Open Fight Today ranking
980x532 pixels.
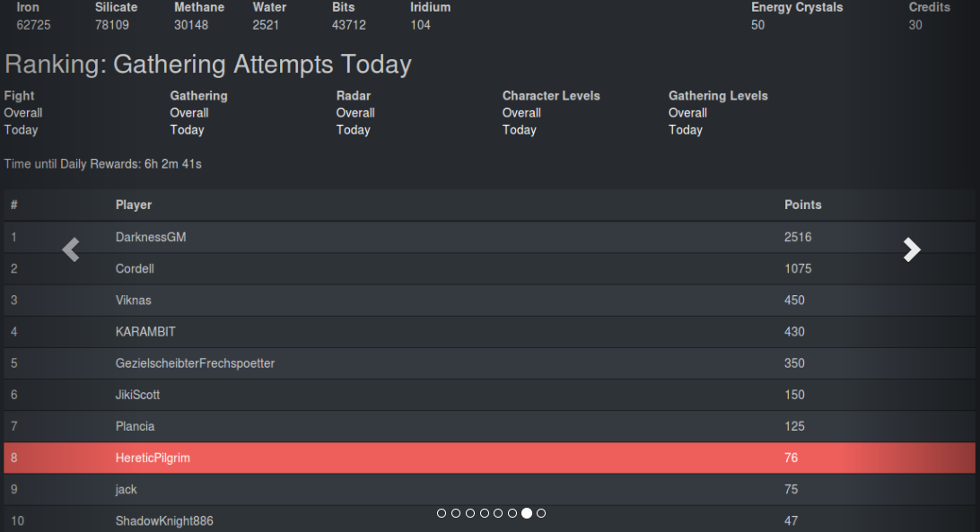point(22,130)
